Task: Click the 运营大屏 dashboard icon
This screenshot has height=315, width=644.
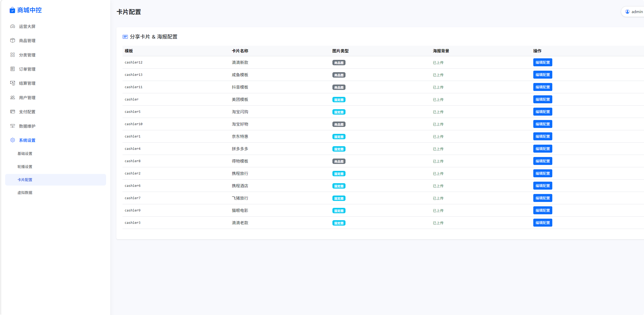Action: pyautogui.click(x=13, y=26)
